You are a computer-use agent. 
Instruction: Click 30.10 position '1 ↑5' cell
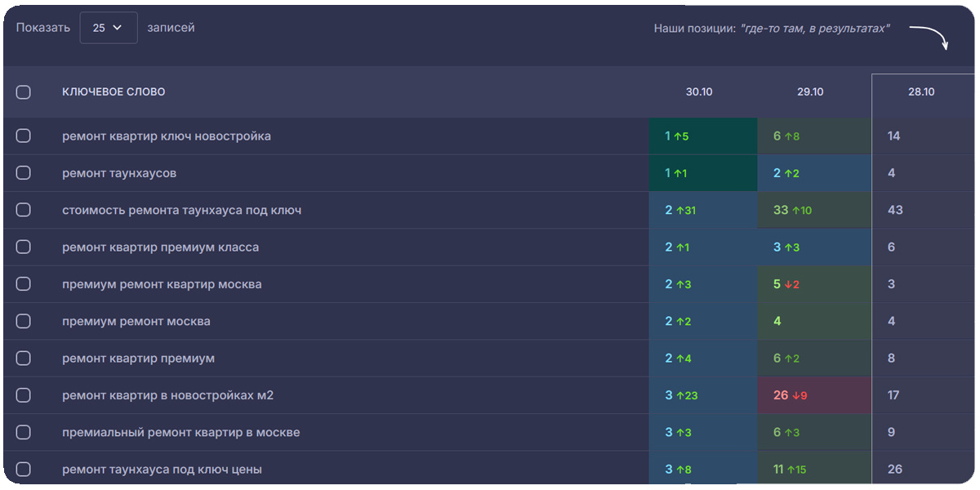point(703,136)
